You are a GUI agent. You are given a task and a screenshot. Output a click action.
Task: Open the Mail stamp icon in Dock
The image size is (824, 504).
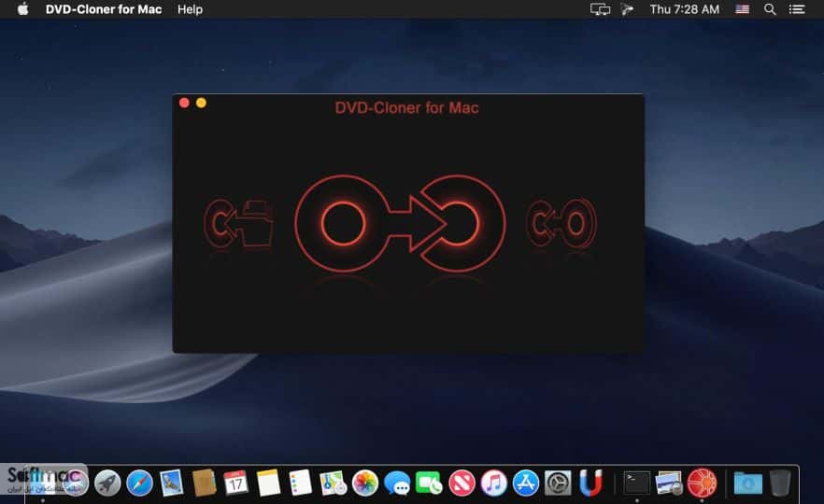[x=171, y=483]
